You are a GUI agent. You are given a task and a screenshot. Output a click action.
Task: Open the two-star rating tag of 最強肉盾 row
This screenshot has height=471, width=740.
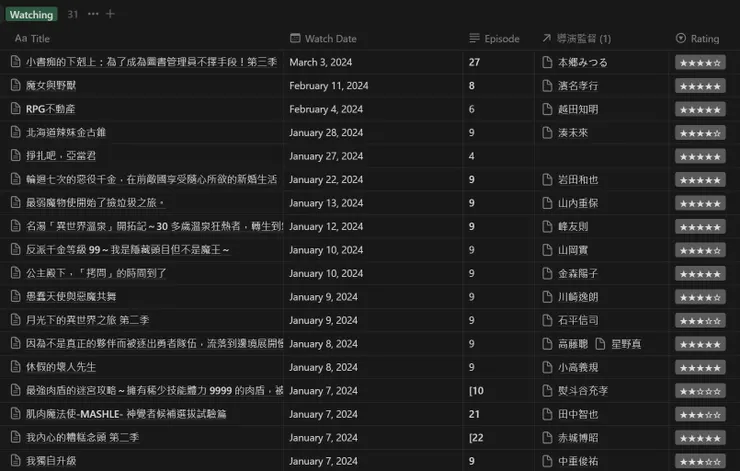pos(700,391)
